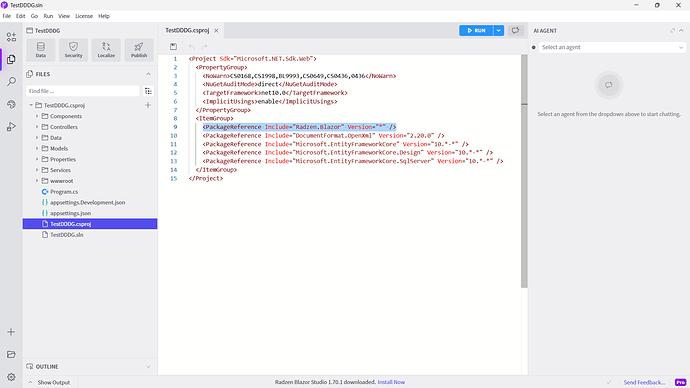Screen dimensions: 690x388
Task: Open the View menu
Action: coord(64,16)
